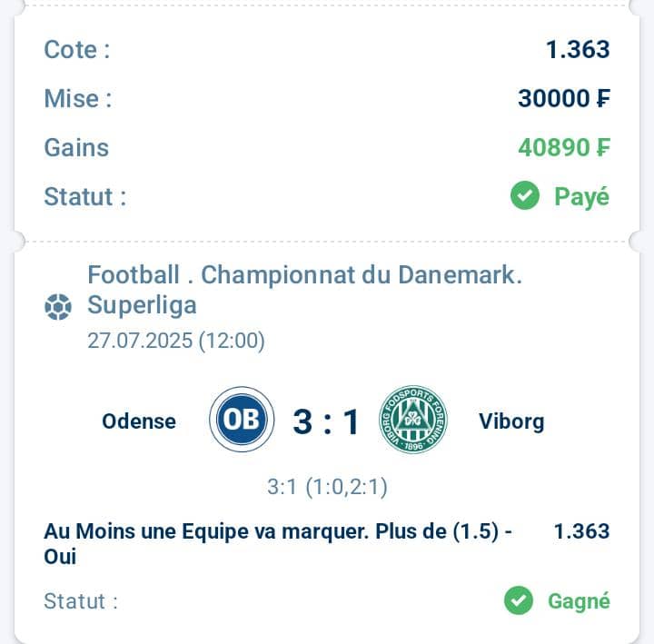The width and height of the screenshot is (654, 644).
Task: Click the green check next to Payé
Action: coord(525,195)
